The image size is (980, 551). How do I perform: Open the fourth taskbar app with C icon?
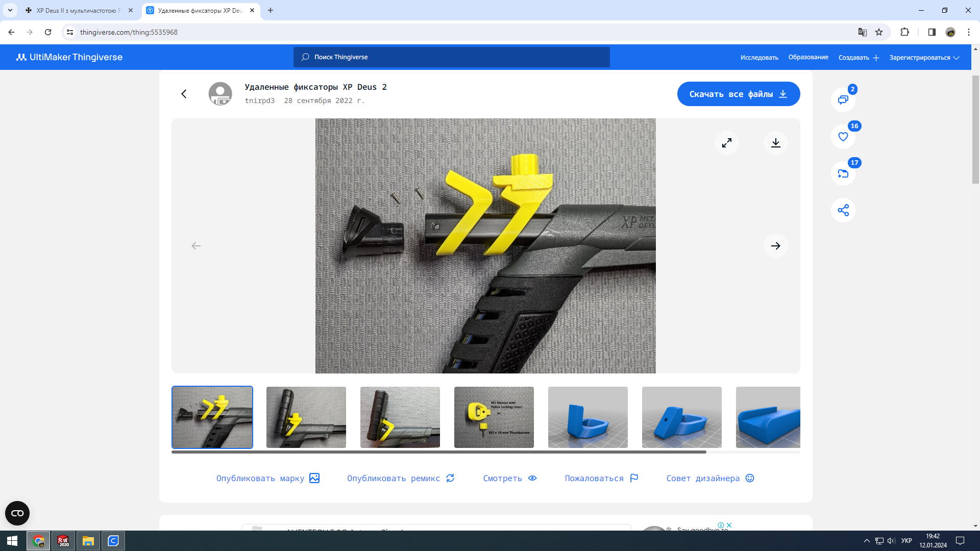[113, 541]
